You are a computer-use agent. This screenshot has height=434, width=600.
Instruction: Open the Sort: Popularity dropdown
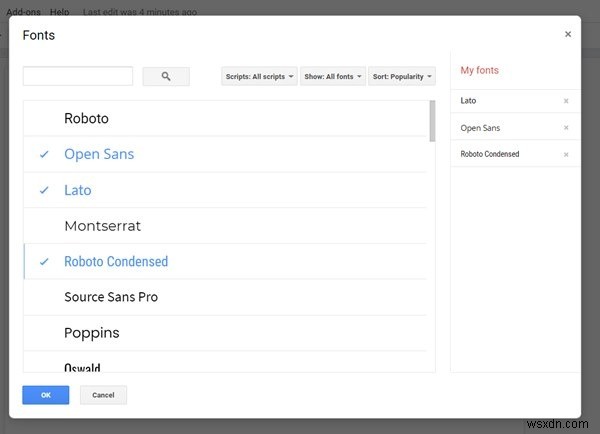[x=402, y=76]
